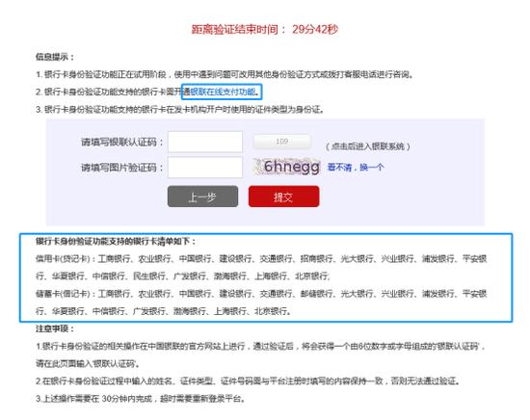
Task: Click heading 银行卡身份验证功能支持的银行卡清单如下：
Action: [x=116, y=241]
